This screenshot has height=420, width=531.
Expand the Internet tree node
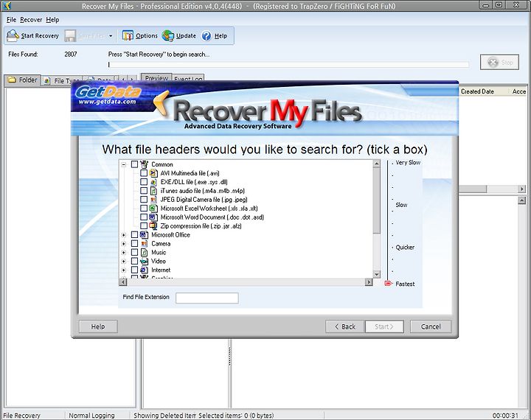(124, 270)
